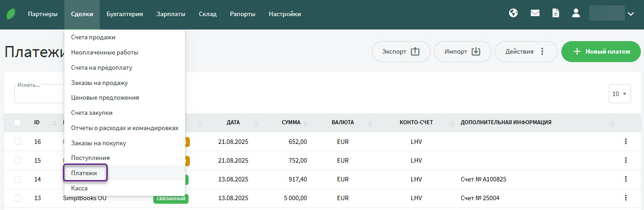Open three-dot menu for payment row 13
Screen dimensions: 644x210
(x=626, y=198)
